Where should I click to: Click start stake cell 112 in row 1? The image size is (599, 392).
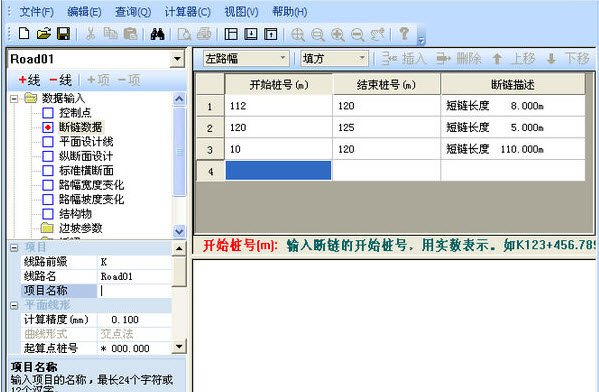click(278, 106)
